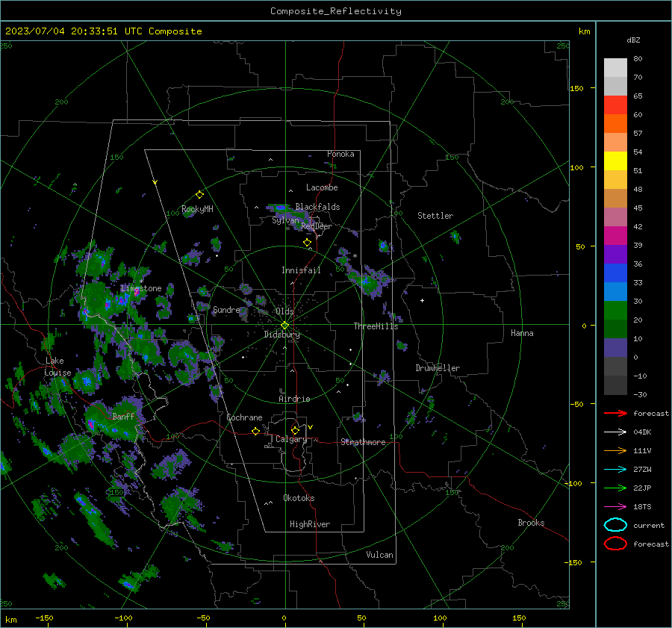
Task: Click the dBZ legend heading
Action: pos(633,40)
